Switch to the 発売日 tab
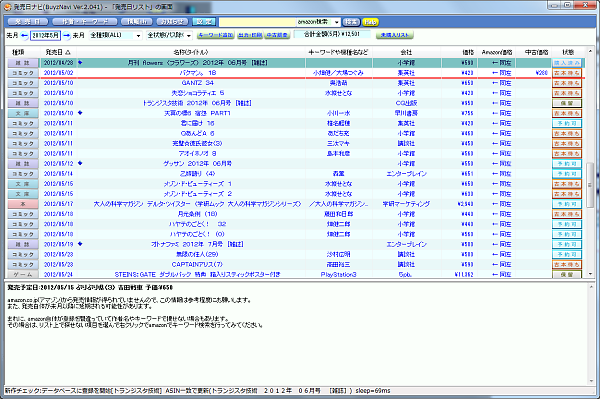The width and height of the screenshot is (600, 399). (x=28, y=22)
